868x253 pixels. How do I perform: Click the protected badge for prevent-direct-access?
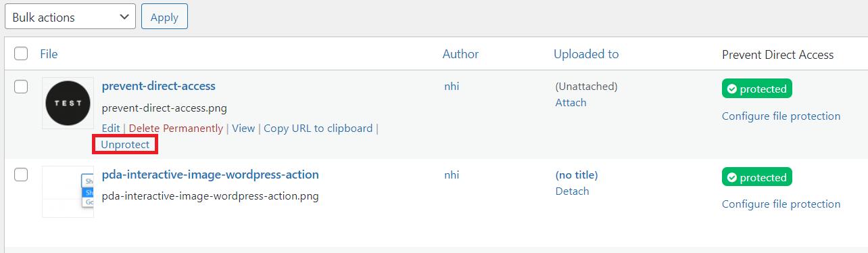(x=757, y=89)
